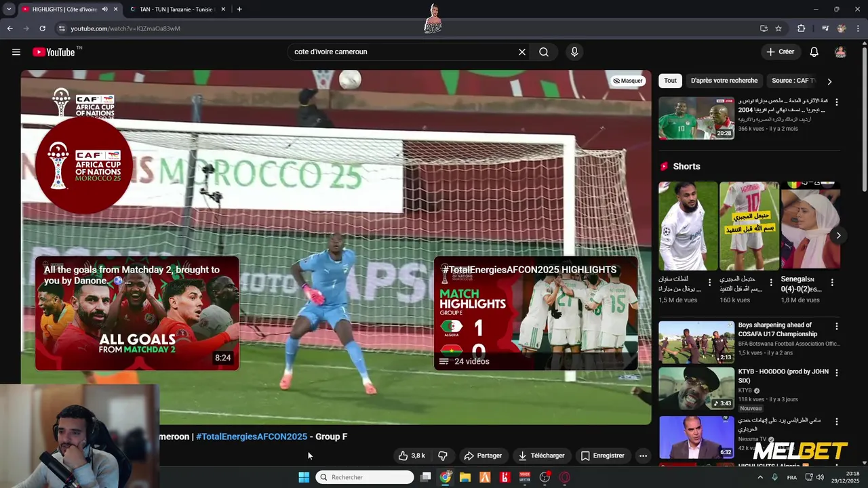Dislike the video
This screenshot has width=868, height=488.
click(x=442, y=455)
